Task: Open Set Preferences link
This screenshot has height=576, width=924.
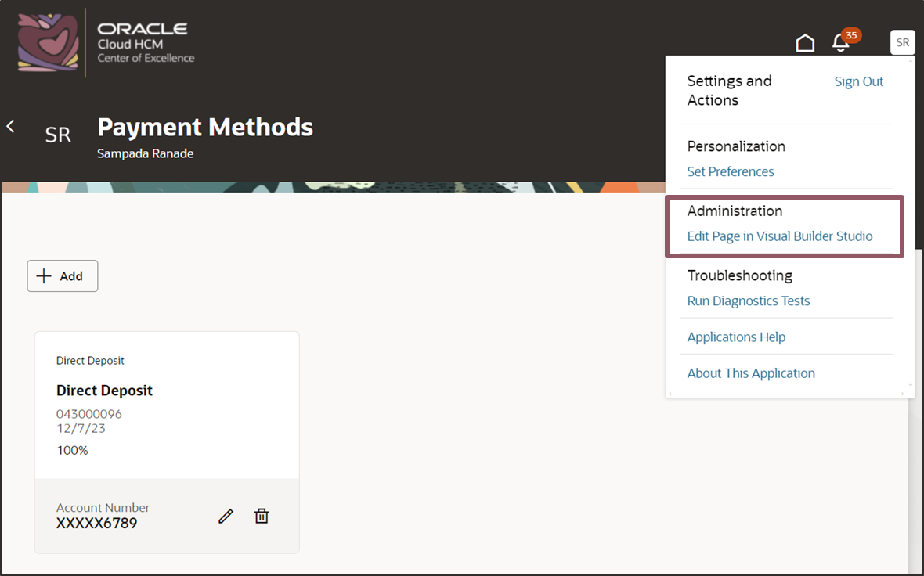Action: [731, 171]
